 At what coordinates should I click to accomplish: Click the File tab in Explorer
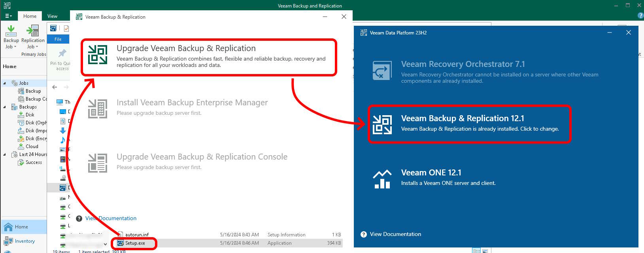click(x=58, y=39)
